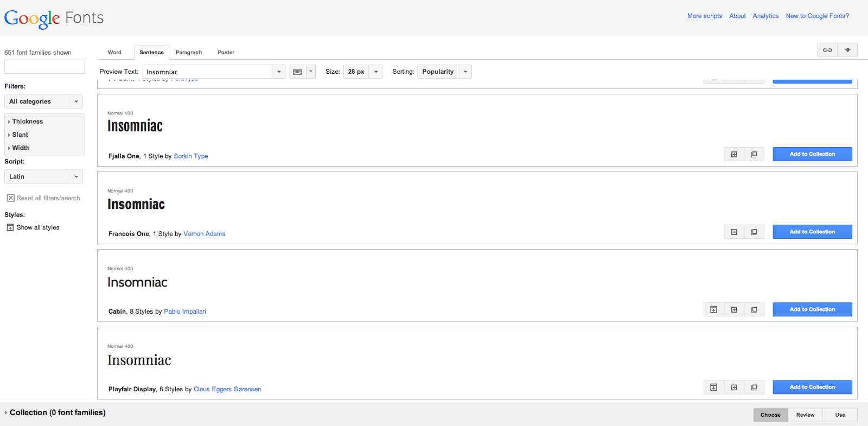Viewport: 868px width, 426px height.
Task: Expand the Width filter slider section
Action: click(x=21, y=148)
